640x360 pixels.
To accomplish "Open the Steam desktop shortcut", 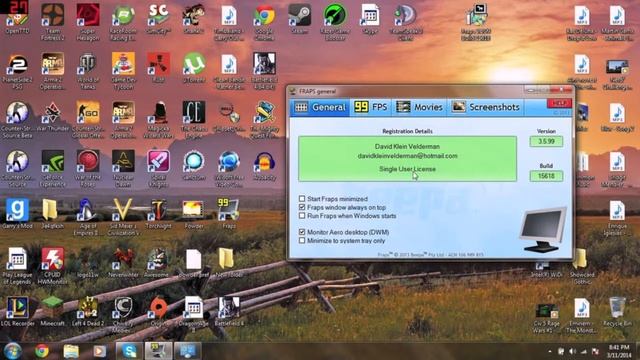I will pos(299,18).
